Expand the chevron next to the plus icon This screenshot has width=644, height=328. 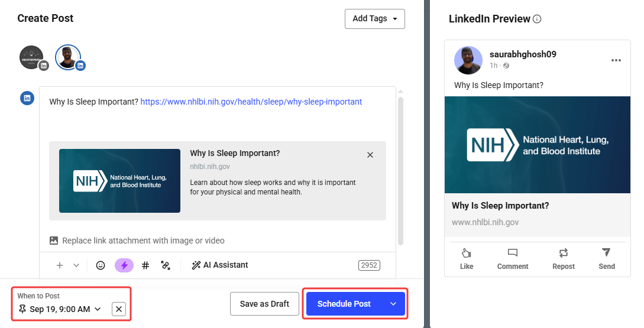[76, 265]
